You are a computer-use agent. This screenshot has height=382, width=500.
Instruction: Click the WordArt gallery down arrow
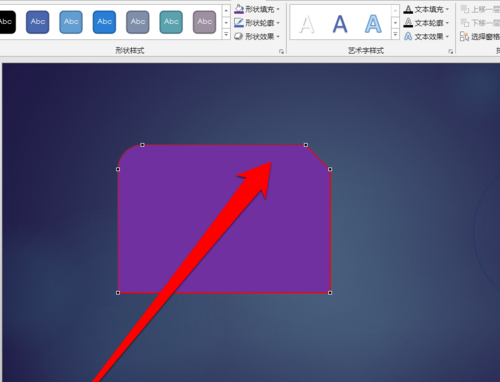click(395, 23)
